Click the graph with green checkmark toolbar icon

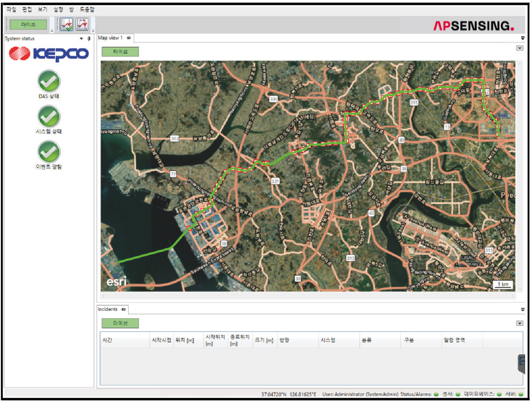click(66, 24)
